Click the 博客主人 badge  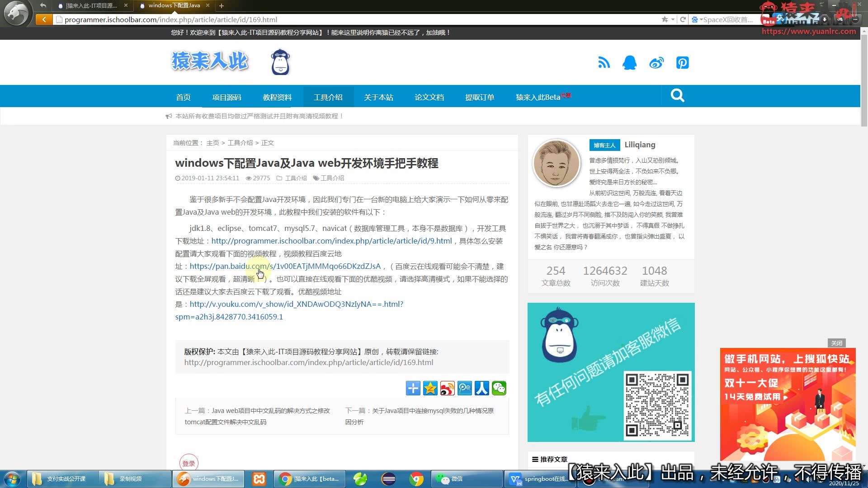point(604,145)
